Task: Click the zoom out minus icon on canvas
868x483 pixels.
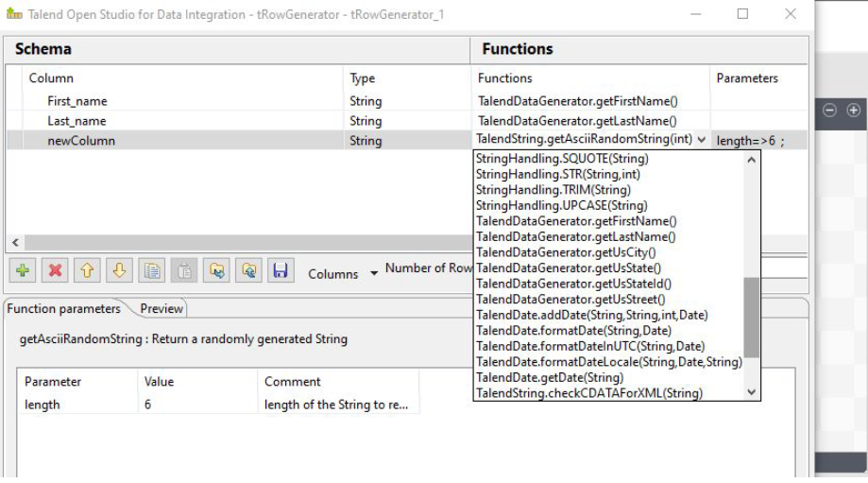Action: (829, 111)
